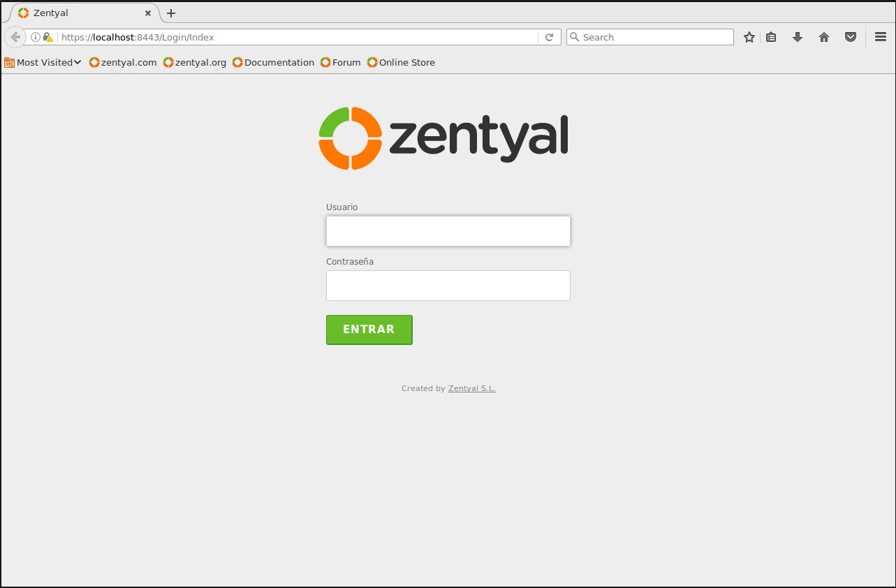Show bookmarks list icon in toolbar
Screen dimensions: 896x588
click(x=771, y=37)
